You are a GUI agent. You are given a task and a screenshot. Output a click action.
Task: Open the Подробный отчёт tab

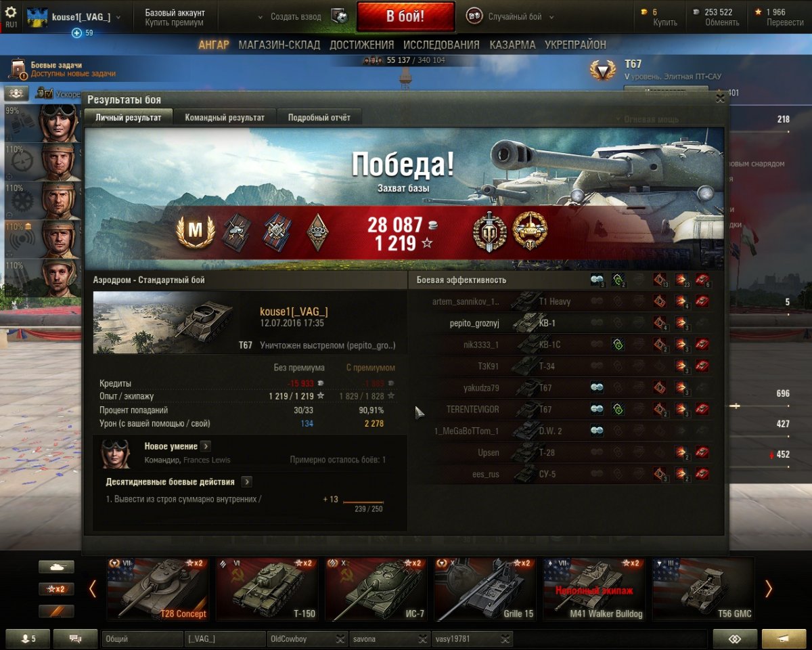pos(319,117)
